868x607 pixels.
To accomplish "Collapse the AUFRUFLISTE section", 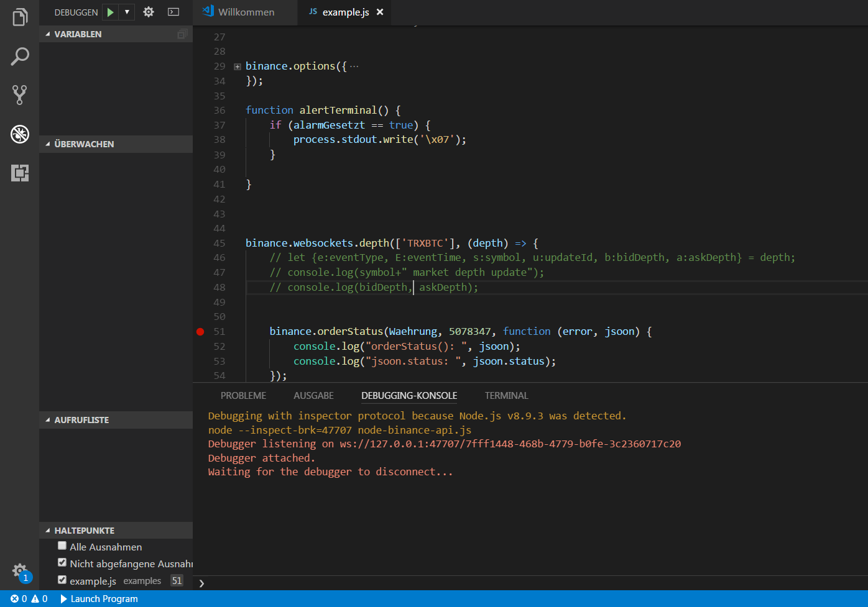I will click(x=116, y=420).
